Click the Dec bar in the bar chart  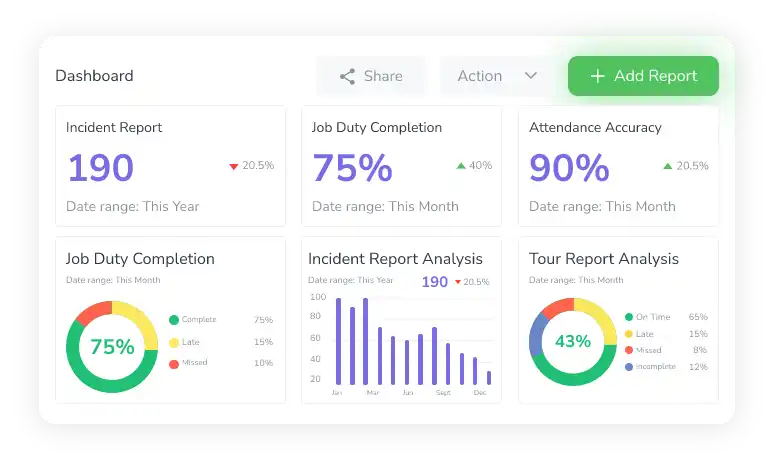pos(489,378)
